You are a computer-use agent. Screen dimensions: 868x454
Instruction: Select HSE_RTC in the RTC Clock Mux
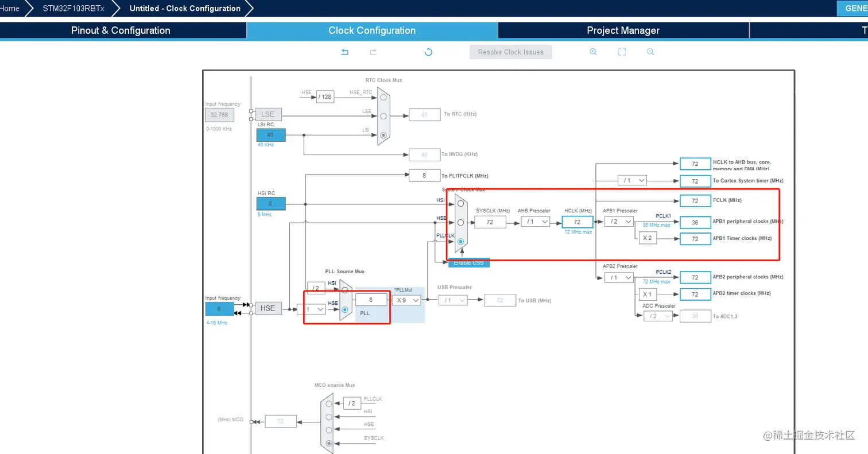383,97
